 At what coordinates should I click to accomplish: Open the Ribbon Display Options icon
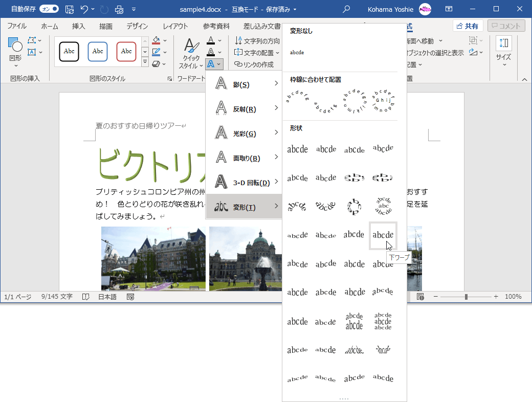pyautogui.click(x=449, y=9)
